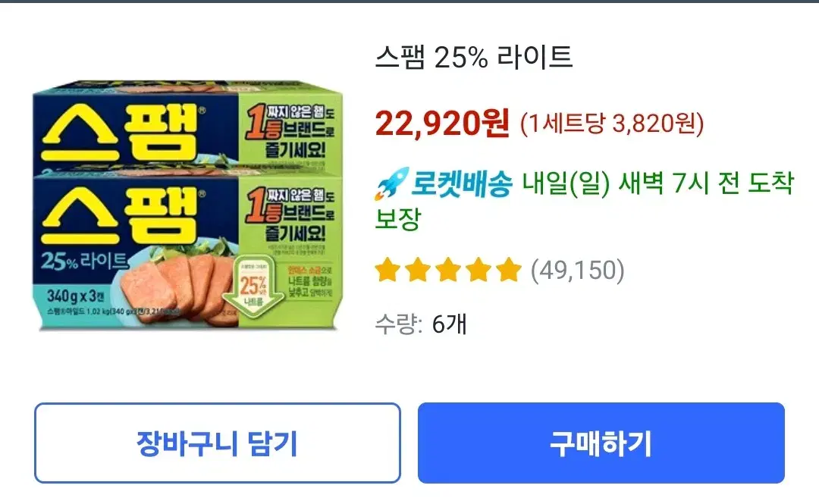Image resolution: width=819 pixels, height=504 pixels.
Task: Click the 장바구니 담기 cart button
Action: click(218, 443)
